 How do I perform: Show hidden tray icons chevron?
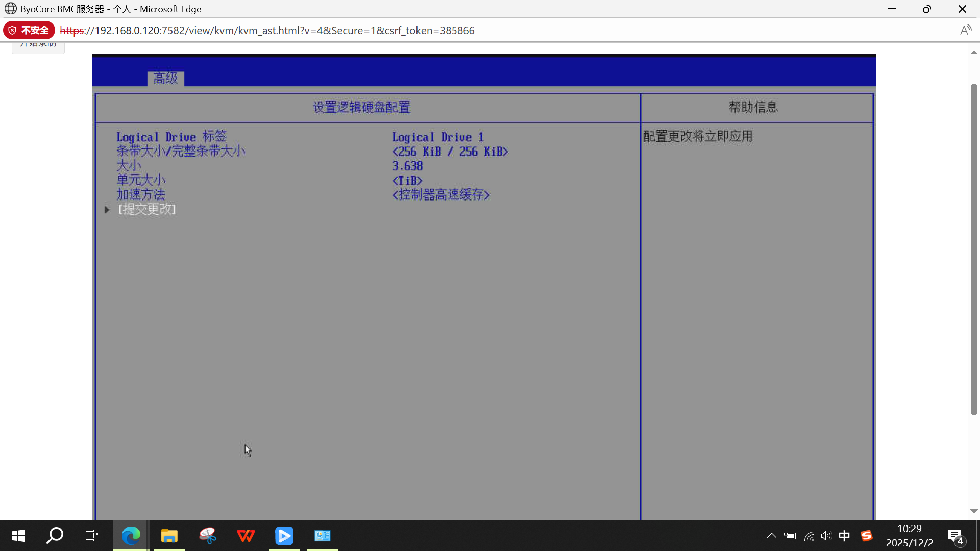tap(771, 536)
